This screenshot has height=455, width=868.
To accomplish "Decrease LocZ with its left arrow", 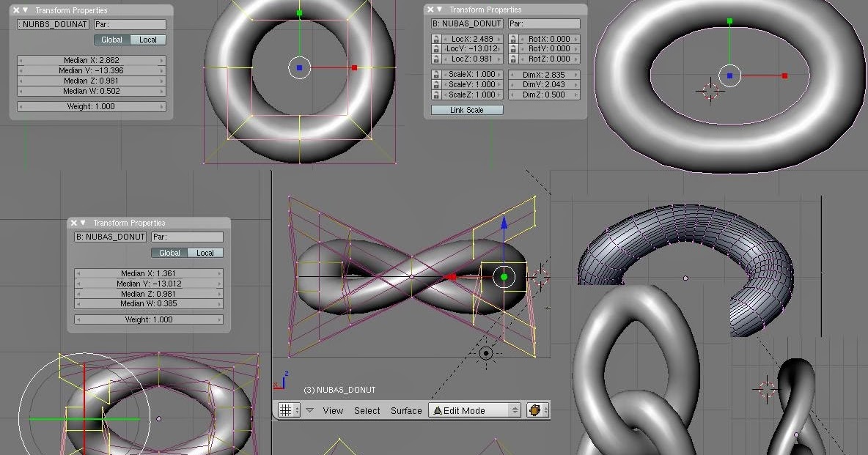I will (445, 59).
